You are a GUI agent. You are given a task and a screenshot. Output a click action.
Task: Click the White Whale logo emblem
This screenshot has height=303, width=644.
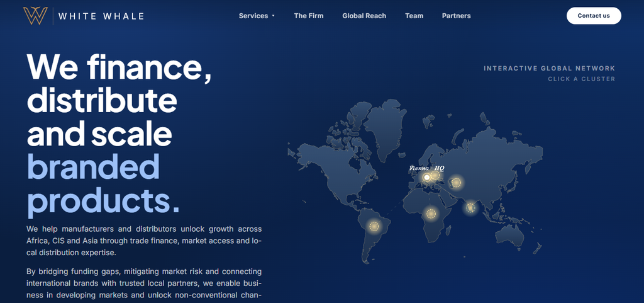pyautogui.click(x=35, y=16)
